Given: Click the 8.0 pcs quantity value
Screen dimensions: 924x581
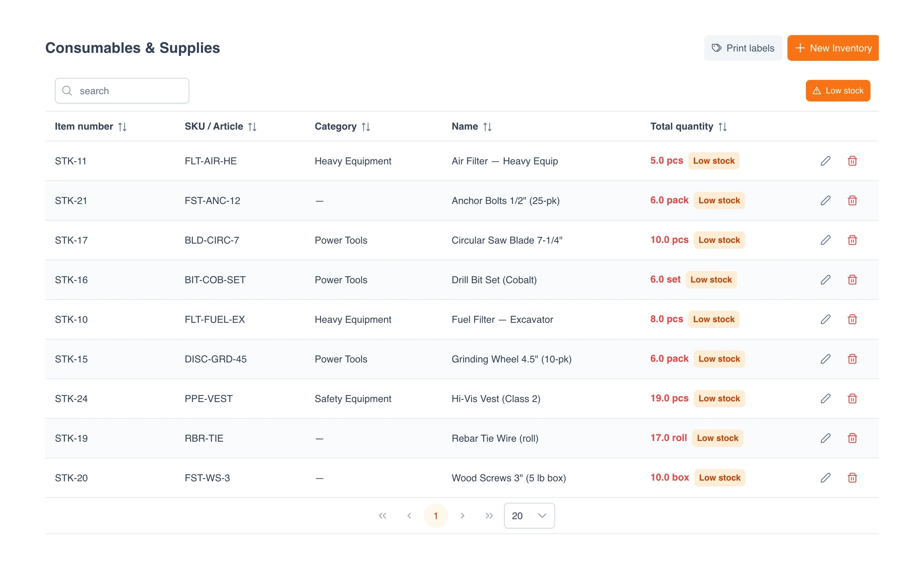Looking at the screenshot, I should (x=667, y=319).
